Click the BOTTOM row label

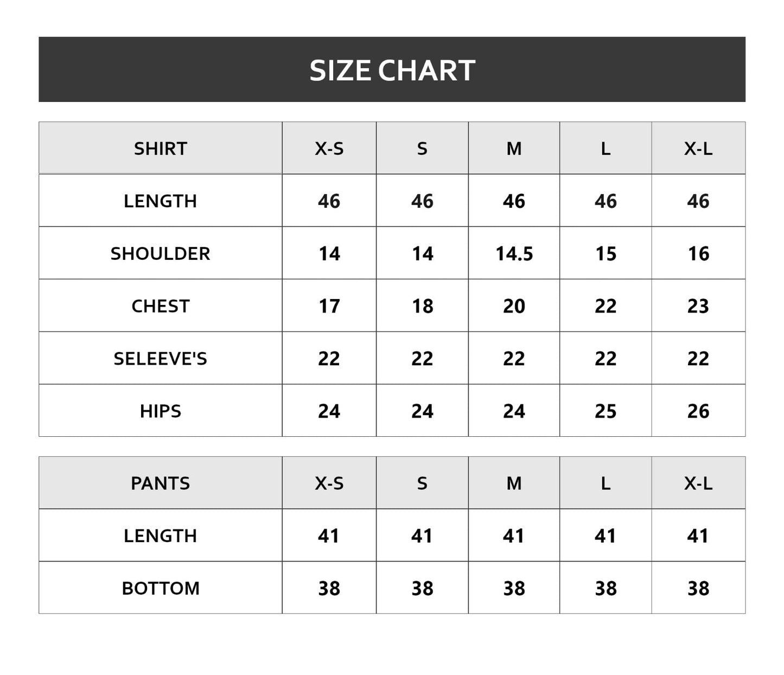click(161, 588)
